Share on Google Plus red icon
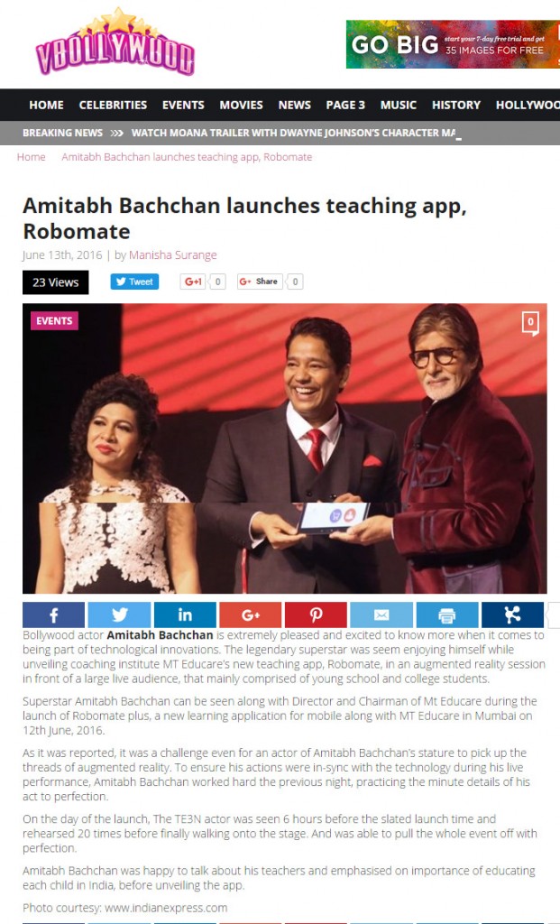This screenshot has width=560, height=924. [251, 615]
